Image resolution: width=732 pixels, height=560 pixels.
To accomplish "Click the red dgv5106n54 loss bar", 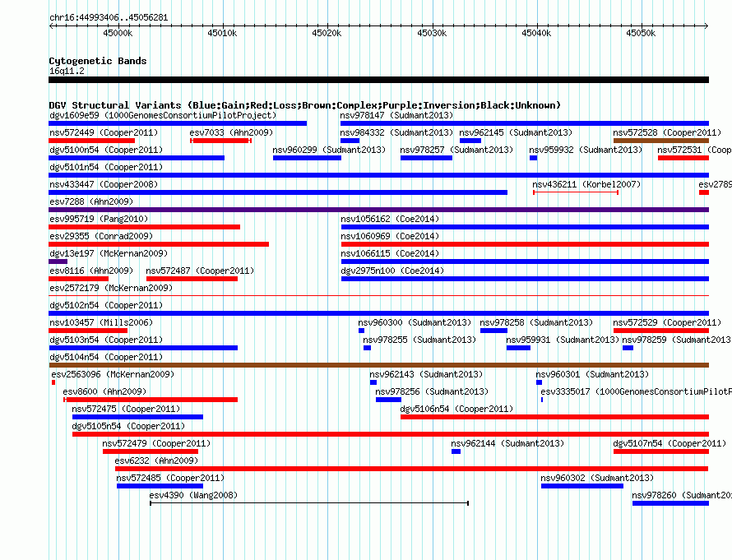I will (554, 417).
